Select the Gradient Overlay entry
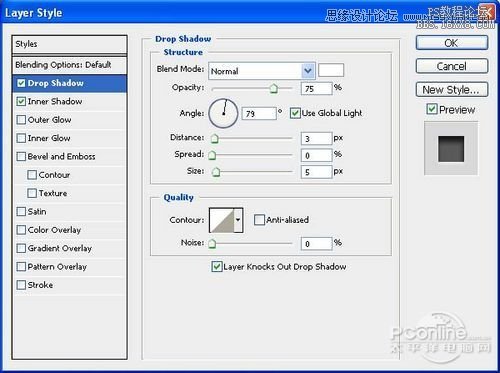This screenshot has height=373, width=500. pyautogui.click(x=69, y=248)
